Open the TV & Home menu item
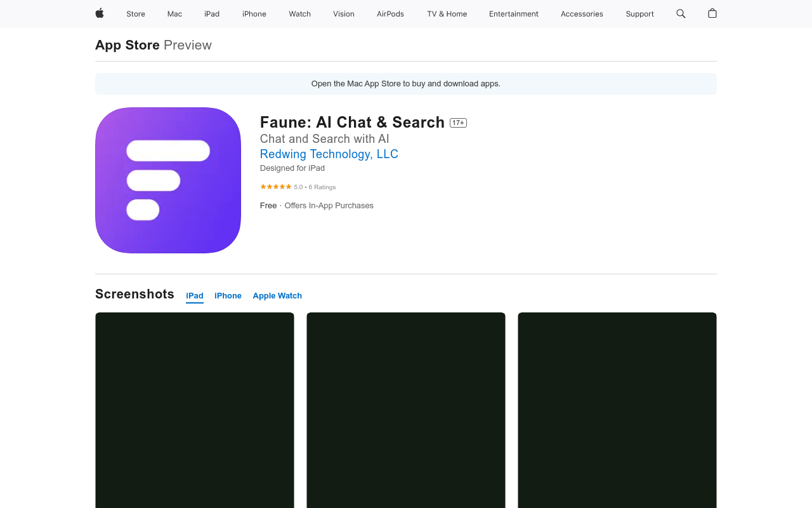Screen dimensions: 812x508 [447, 14]
